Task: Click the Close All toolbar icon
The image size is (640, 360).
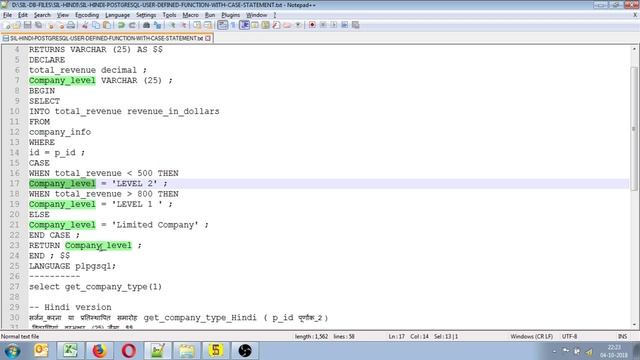Action: point(61,25)
